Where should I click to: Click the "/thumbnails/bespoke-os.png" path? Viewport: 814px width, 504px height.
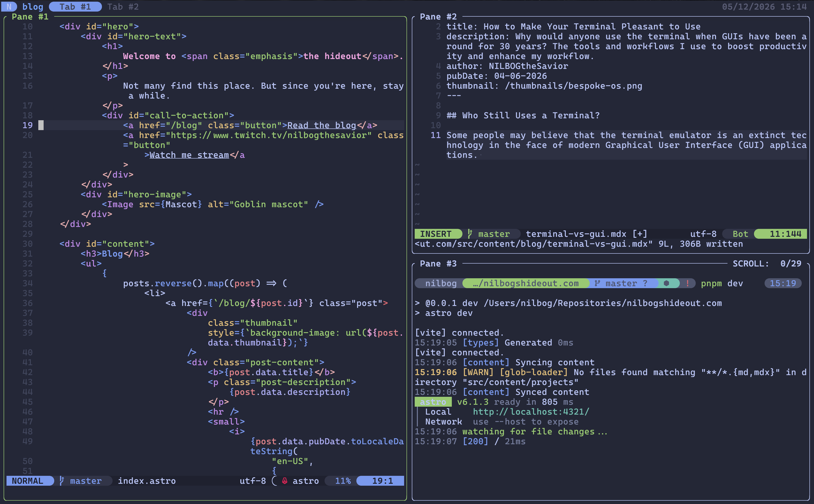[x=573, y=86]
